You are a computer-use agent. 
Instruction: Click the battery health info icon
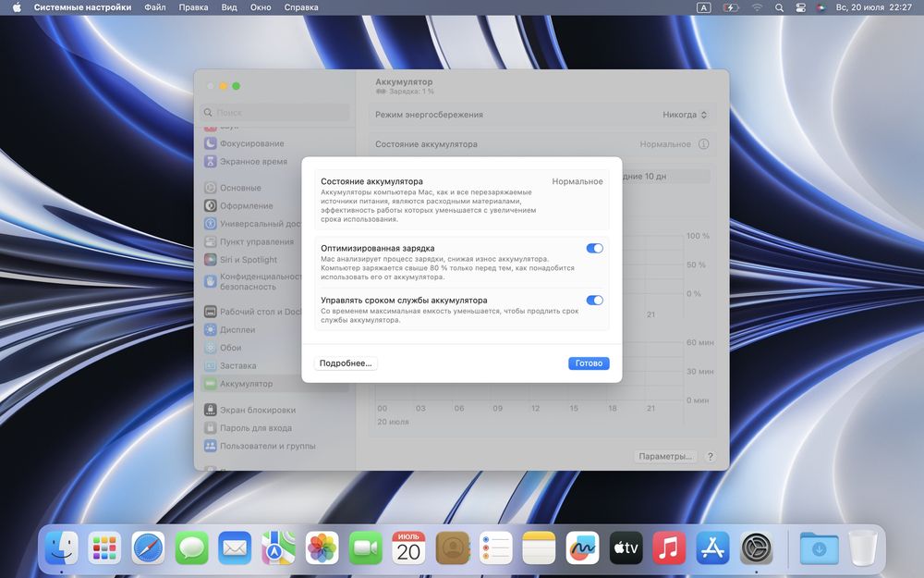pos(703,144)
